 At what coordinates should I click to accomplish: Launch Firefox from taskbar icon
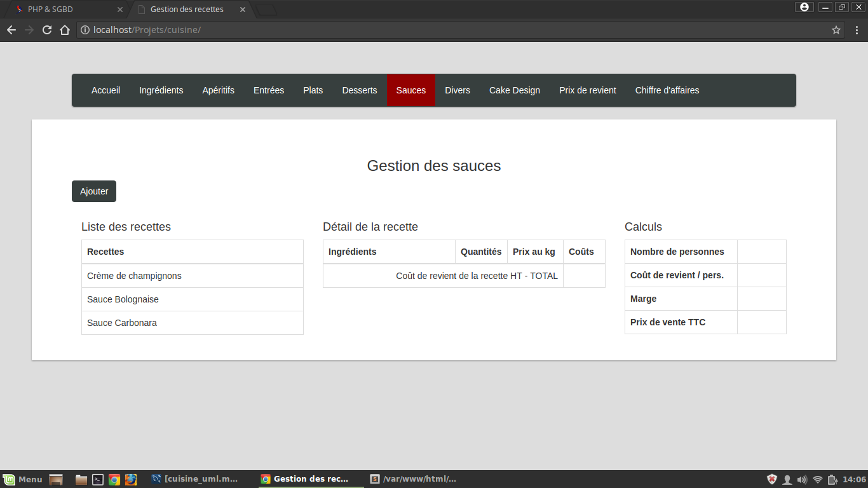click(131, 480)
